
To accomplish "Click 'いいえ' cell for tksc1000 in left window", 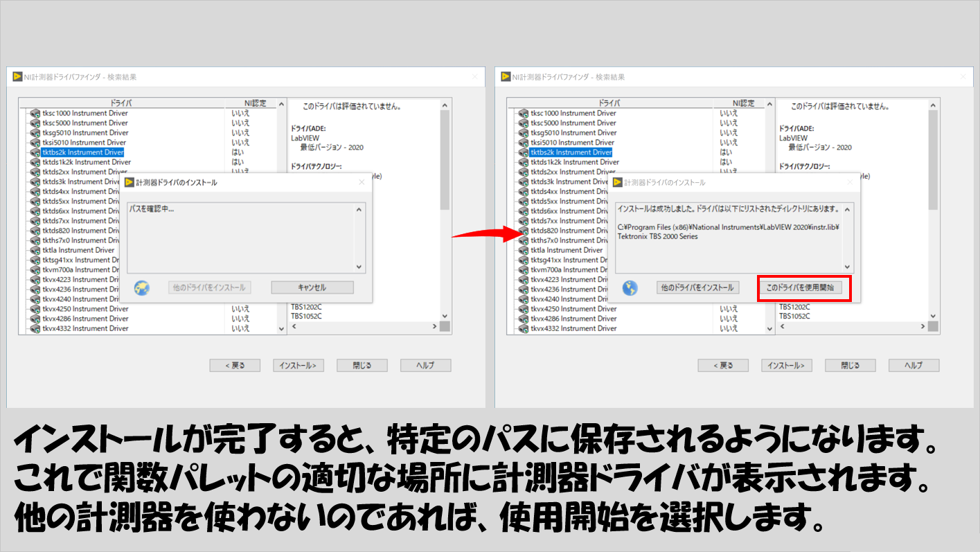I will point(240,113).
